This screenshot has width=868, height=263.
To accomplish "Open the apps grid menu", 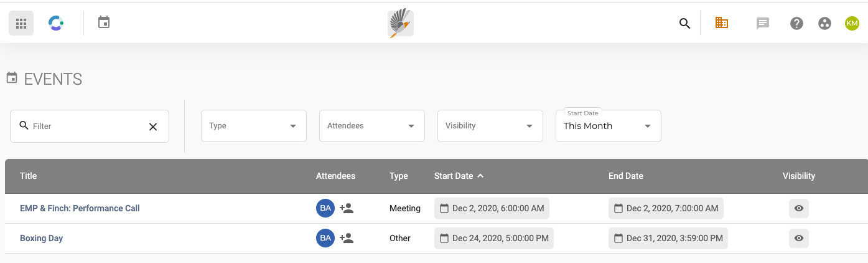I will [21, 24].
